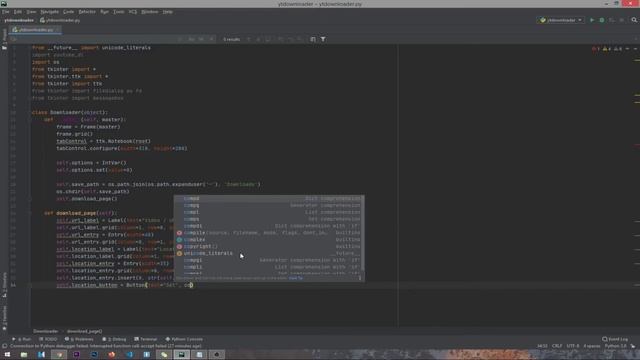The image size is (640, 360).
Task: Open the Window menu
Action: click(x=149, y=12)
